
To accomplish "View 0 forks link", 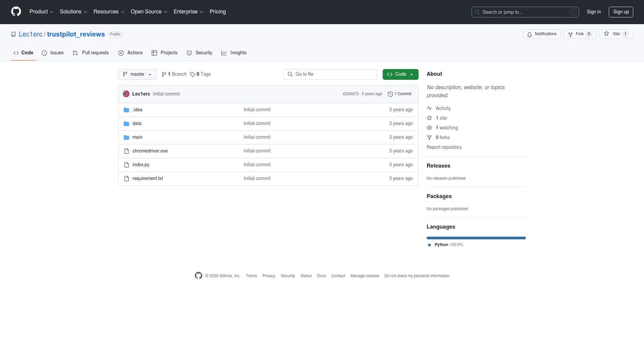I will pos(438,137).
